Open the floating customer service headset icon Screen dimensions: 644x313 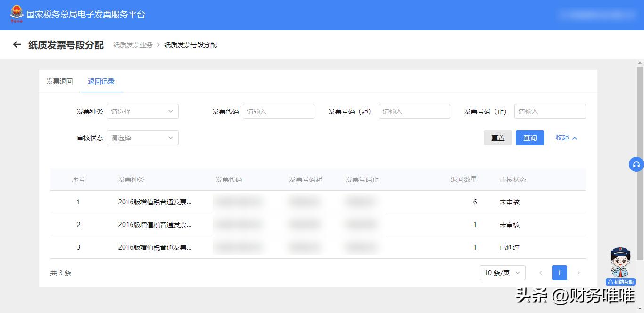click(x=636, y=164)
